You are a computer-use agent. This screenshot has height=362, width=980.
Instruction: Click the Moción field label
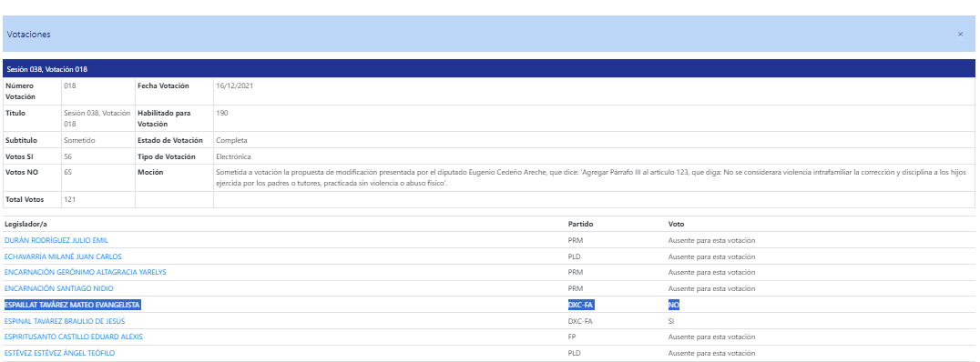[150, 172]
